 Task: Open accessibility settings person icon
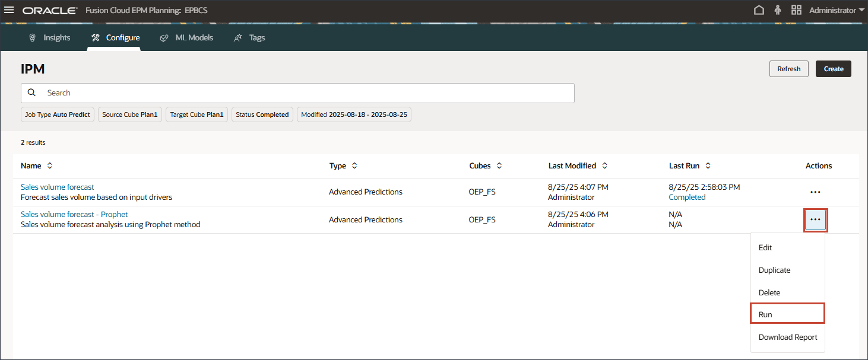778,10
